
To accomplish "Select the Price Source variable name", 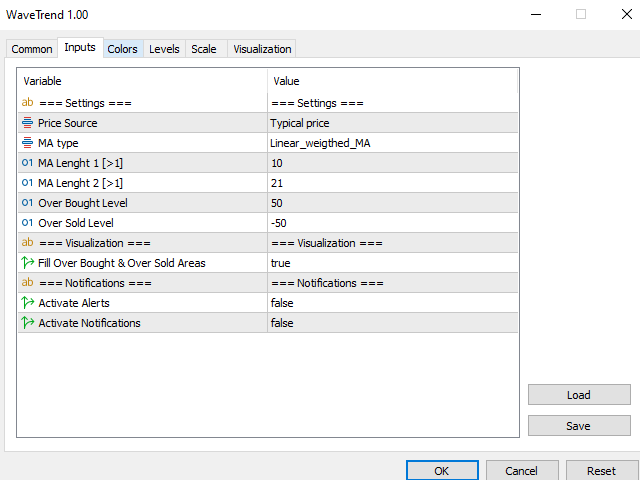I will tap(68, 123).
